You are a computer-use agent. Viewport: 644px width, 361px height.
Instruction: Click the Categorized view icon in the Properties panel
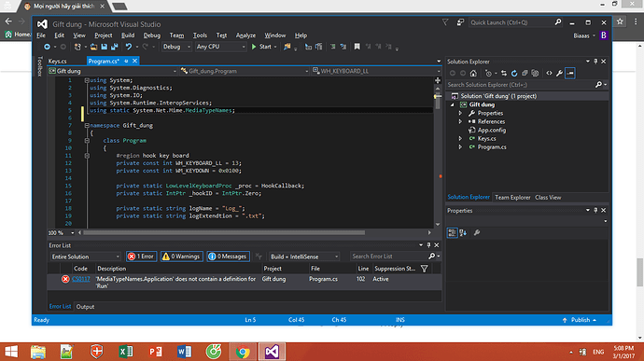pyautogui.click(x=452, y=233)
